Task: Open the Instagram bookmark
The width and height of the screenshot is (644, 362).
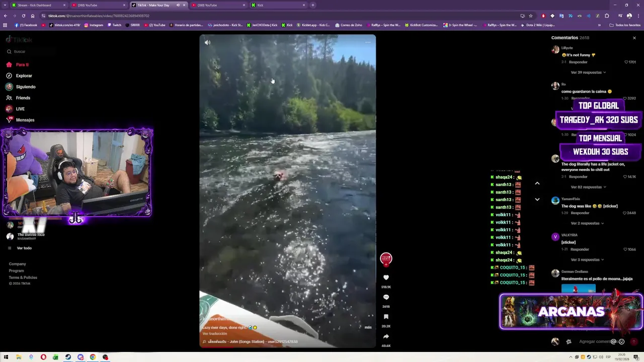Action: (94, 25)
